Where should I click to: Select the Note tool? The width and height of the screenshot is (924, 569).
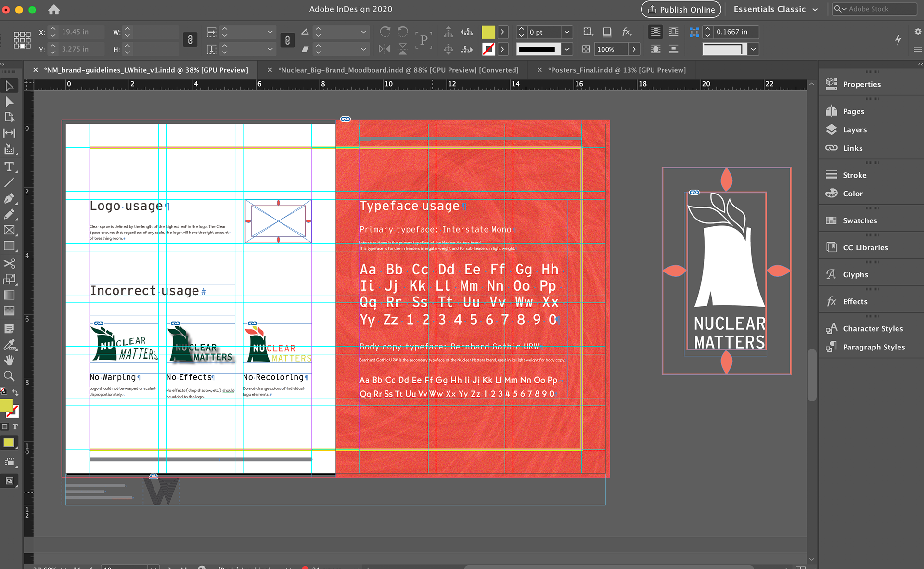pos(9,328)
